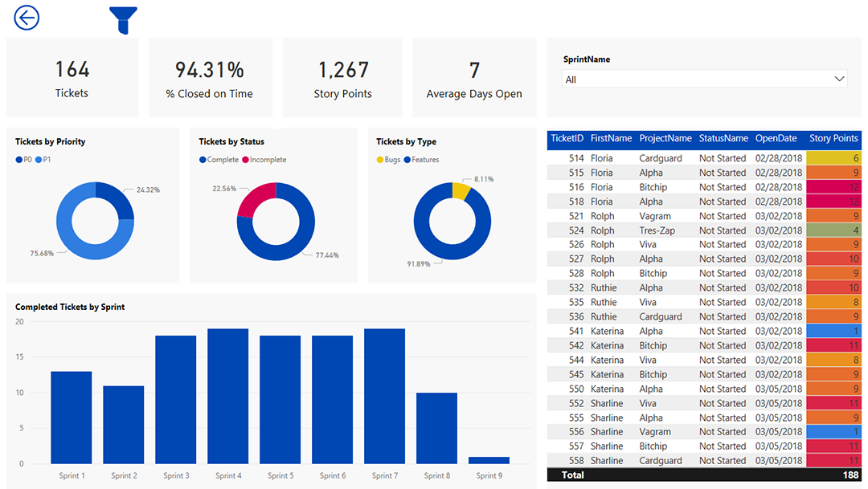Select the 164 Tickets card
Image resolution: width=868 pixels, height=489 pixels.
click(x=72, y=77)
